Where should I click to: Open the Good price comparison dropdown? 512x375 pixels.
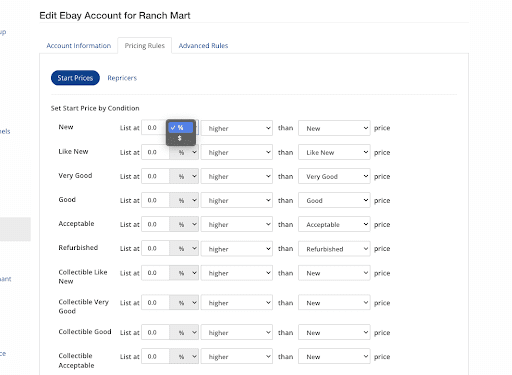tap(334, 200)
